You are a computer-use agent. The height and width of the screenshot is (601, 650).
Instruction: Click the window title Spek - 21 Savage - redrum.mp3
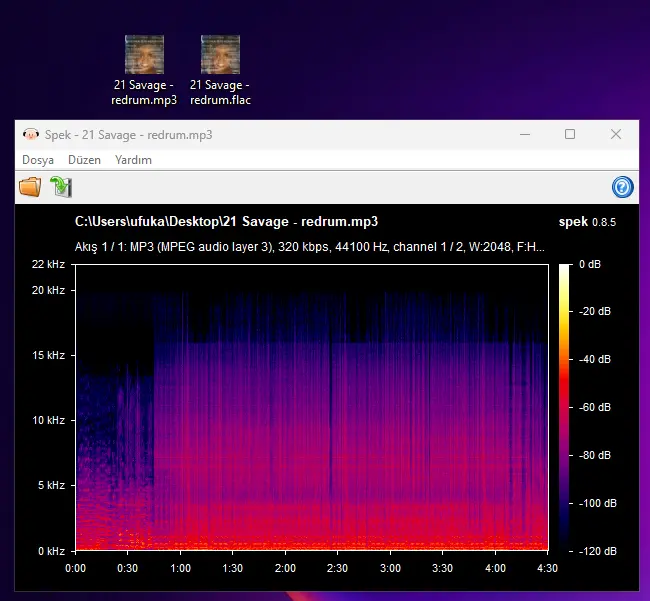tap(129, 135)
